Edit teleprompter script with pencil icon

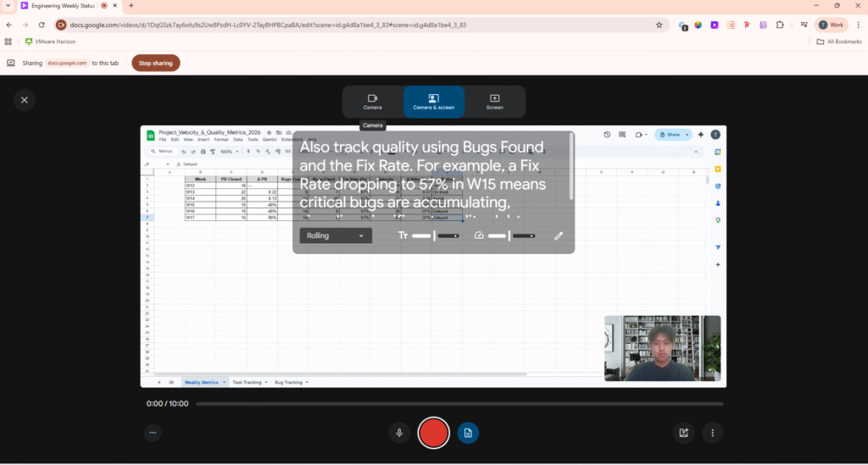point(559,235)
